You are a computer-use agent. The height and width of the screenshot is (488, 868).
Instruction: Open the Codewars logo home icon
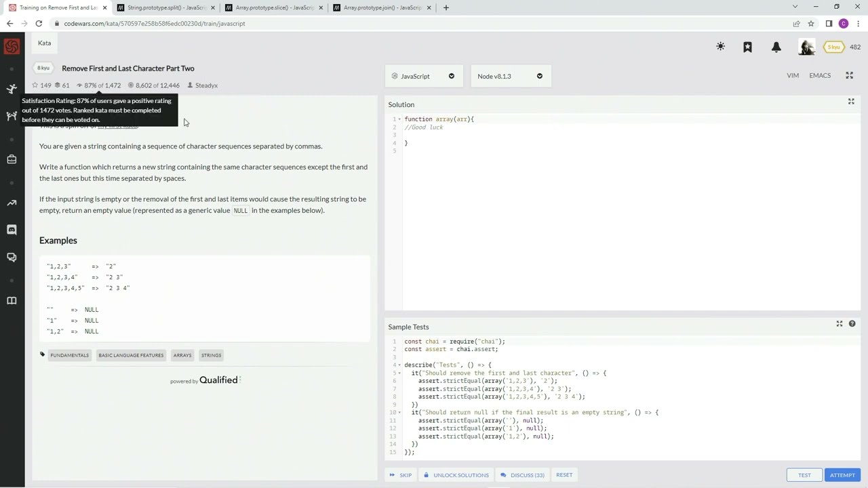coord(12,47)
